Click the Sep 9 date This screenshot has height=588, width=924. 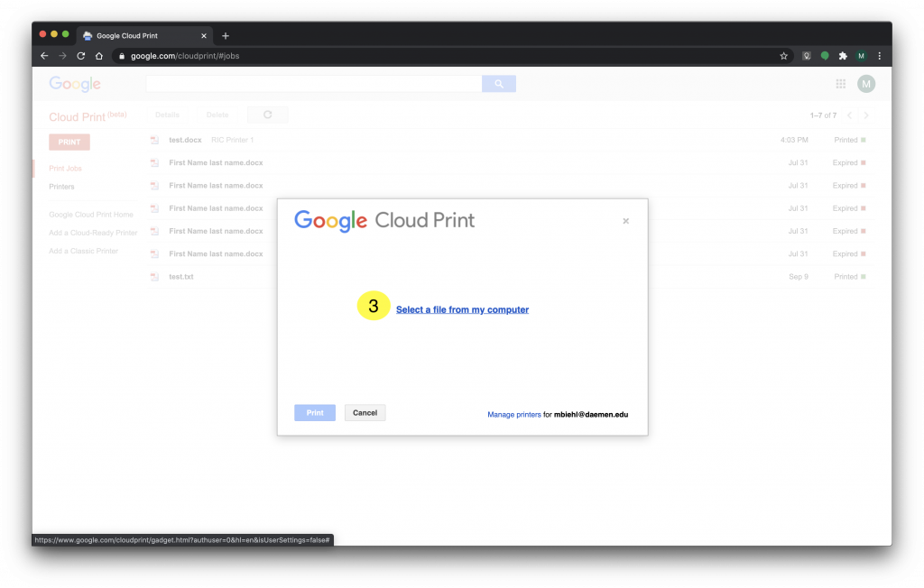click(x=799, y=277)
